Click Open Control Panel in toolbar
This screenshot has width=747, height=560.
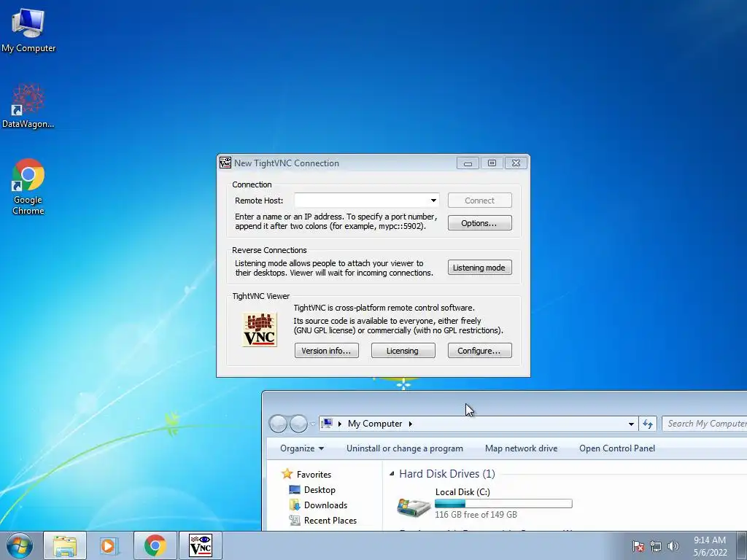coord(617,448)
